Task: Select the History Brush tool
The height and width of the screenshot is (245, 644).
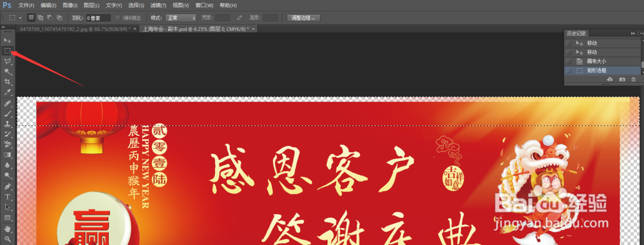Action: point(7,134)
